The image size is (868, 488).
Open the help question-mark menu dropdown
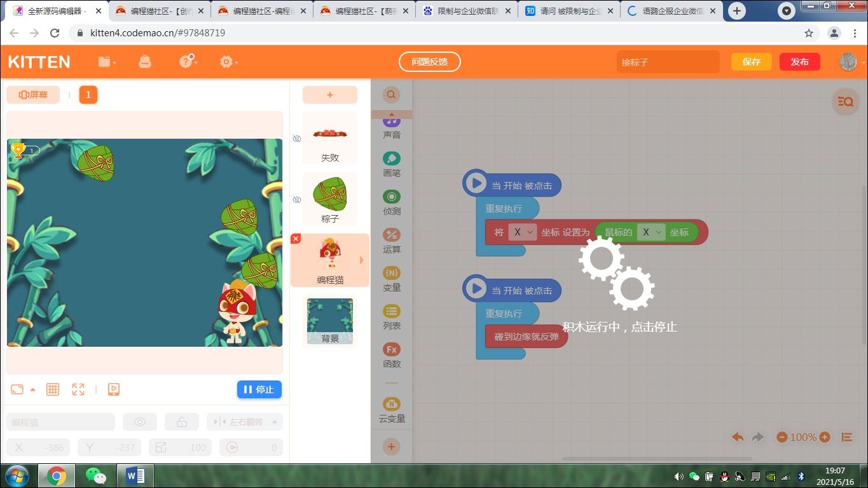188,62
